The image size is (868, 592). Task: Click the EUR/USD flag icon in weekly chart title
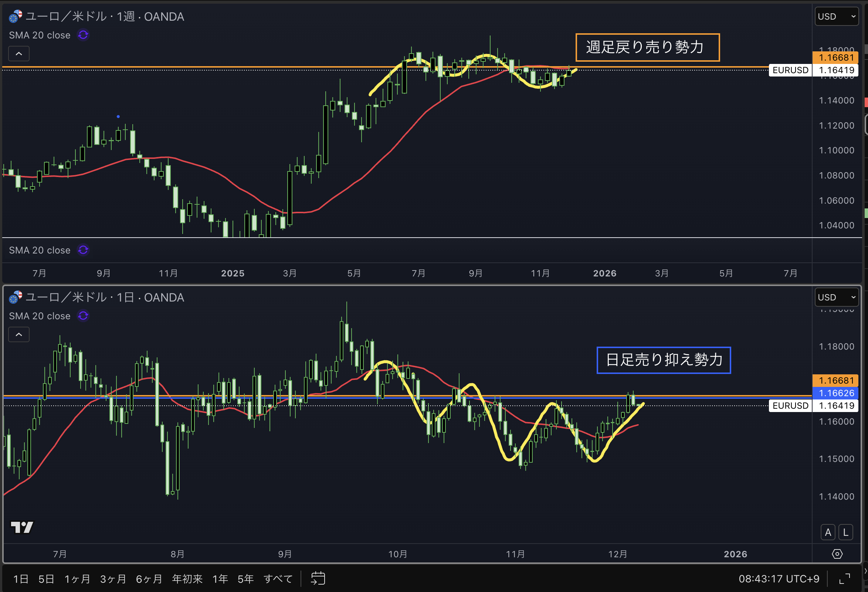15,16
